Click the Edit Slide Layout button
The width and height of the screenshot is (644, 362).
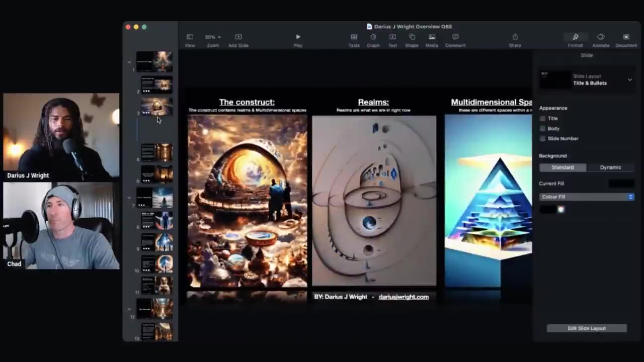click(587, 328)
